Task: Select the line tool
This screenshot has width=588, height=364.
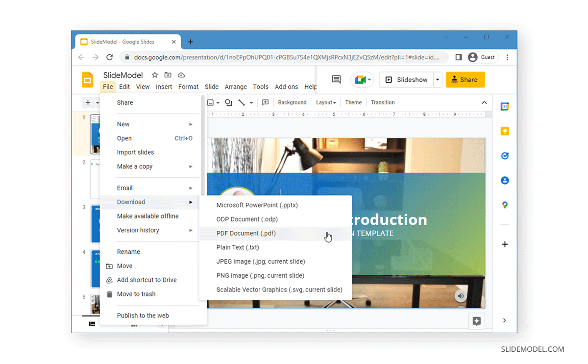Action: (x=242, y=102)
